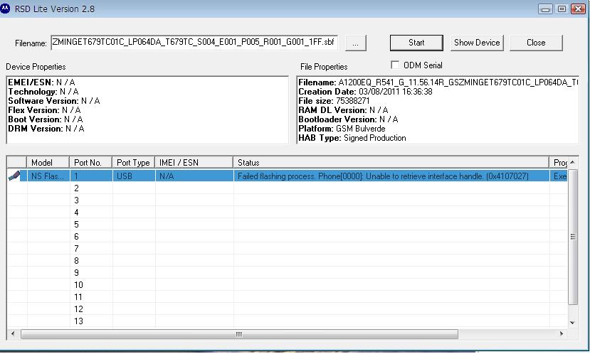The height and width of the screenshot is (364, 590).
Task: Click into the Filename input field
Action: pos(194,43)
